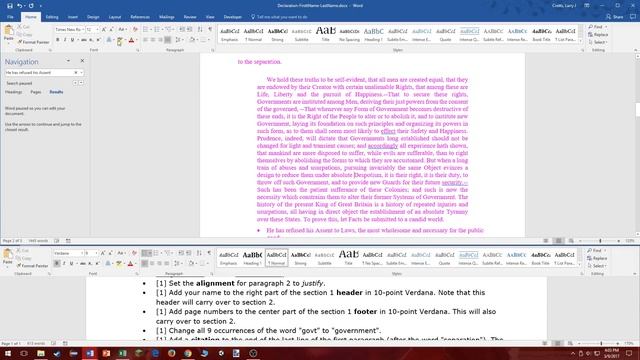640x360 pixels.
Task: Select Format Painter in lower window ribbon
Action: pos(33,266)
